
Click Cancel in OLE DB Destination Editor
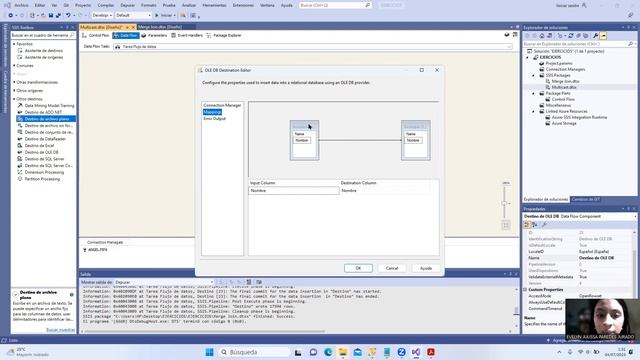(392, 268)
